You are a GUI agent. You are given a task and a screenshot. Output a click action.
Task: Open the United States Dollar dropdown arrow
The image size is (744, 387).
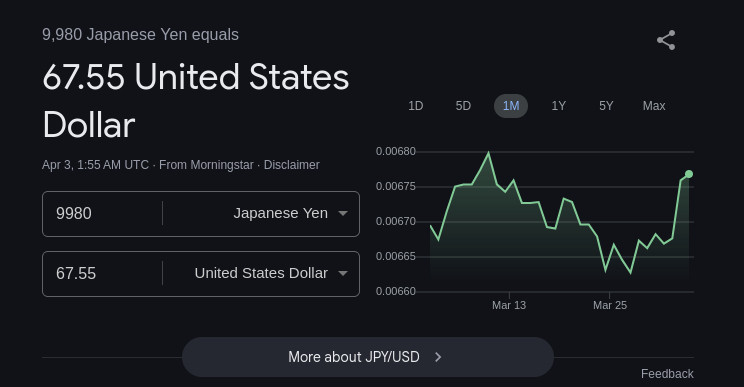point(343,273)
